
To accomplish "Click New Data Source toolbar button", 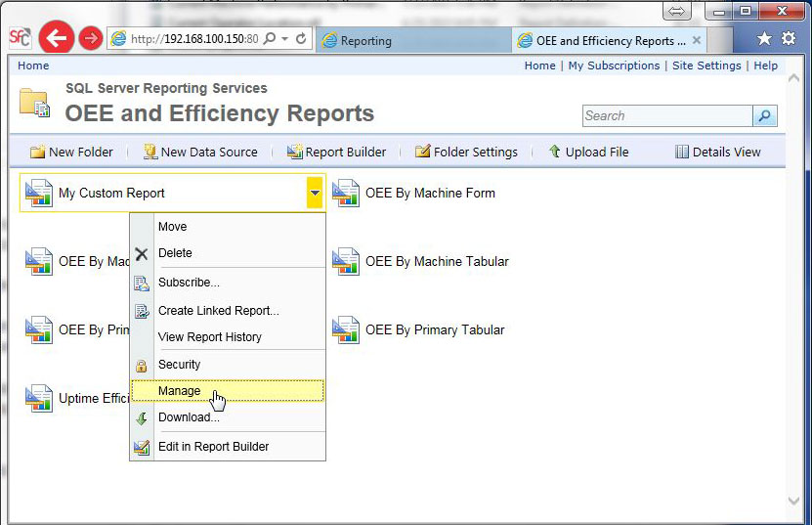I will point(200,152).
